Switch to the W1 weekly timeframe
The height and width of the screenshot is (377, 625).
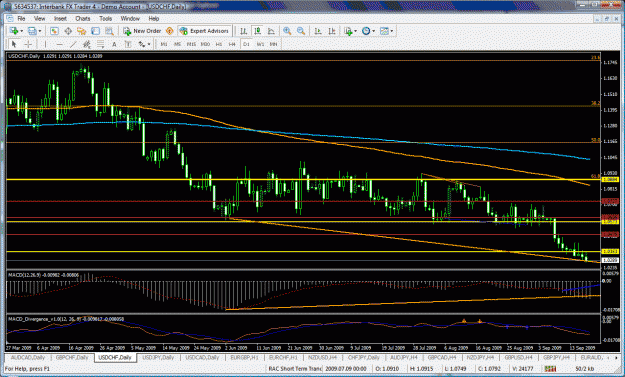pos(260,44)
